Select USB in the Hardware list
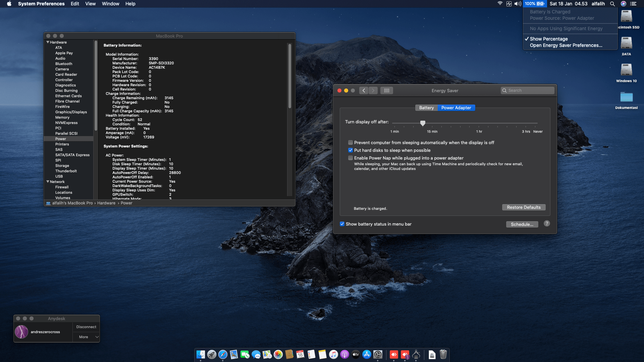644x362 pixels. pyautogui.click(x=59, y=176)
